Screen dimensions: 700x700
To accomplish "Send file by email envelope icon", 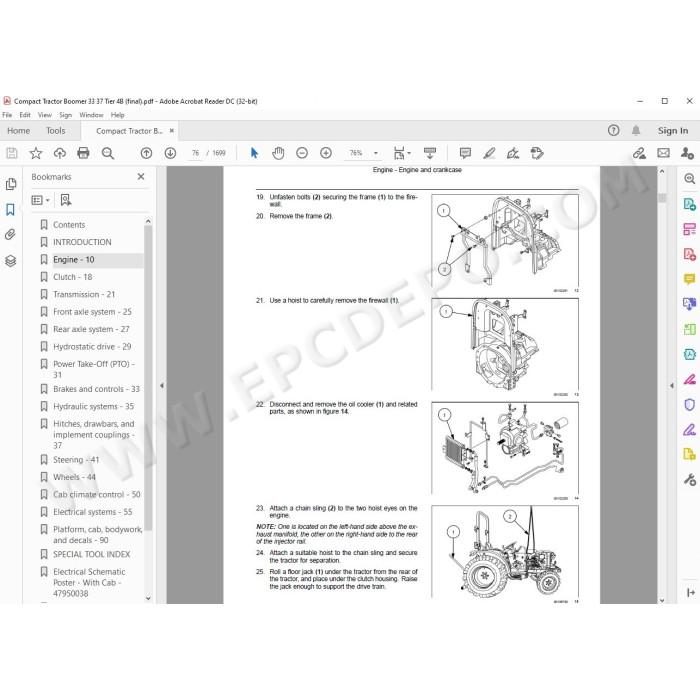I will pyautogui.click(x=663, y=153).
